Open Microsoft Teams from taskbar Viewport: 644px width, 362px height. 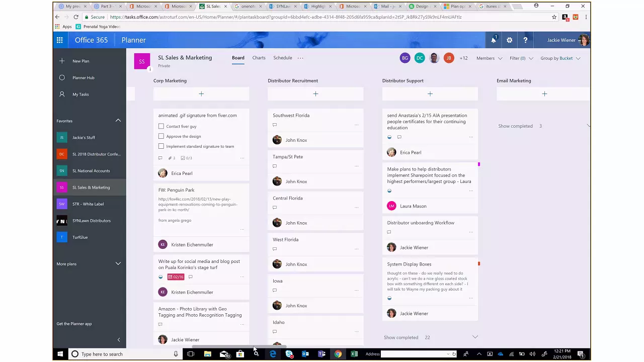(321, 354)
